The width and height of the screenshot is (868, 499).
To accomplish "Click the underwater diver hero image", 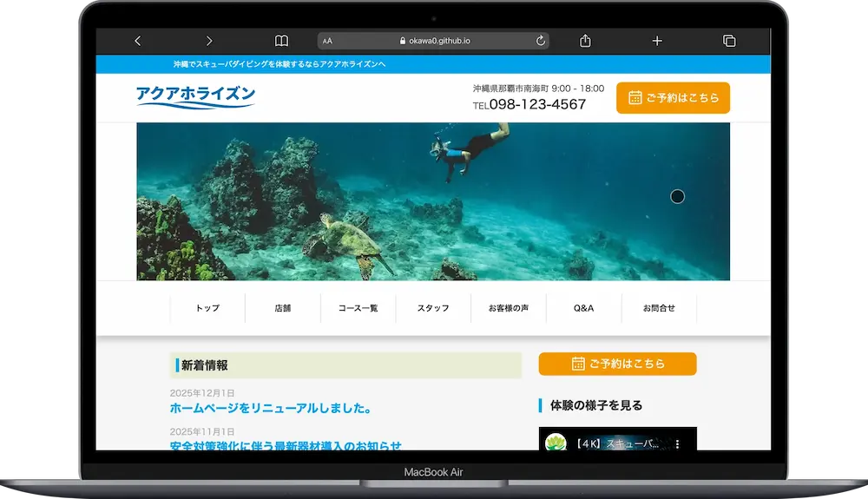I will pyautogui.click(x=433, y=201).
